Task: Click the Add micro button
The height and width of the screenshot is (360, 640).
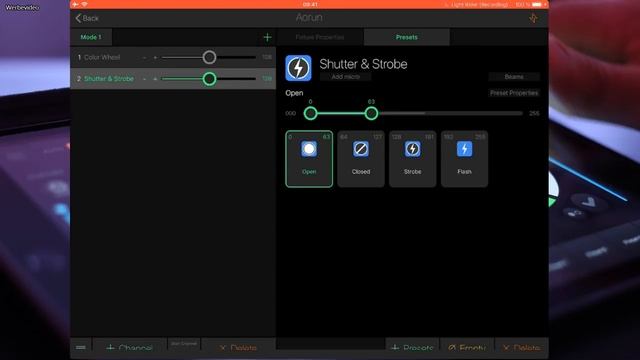Action: [x=346, y=77]
